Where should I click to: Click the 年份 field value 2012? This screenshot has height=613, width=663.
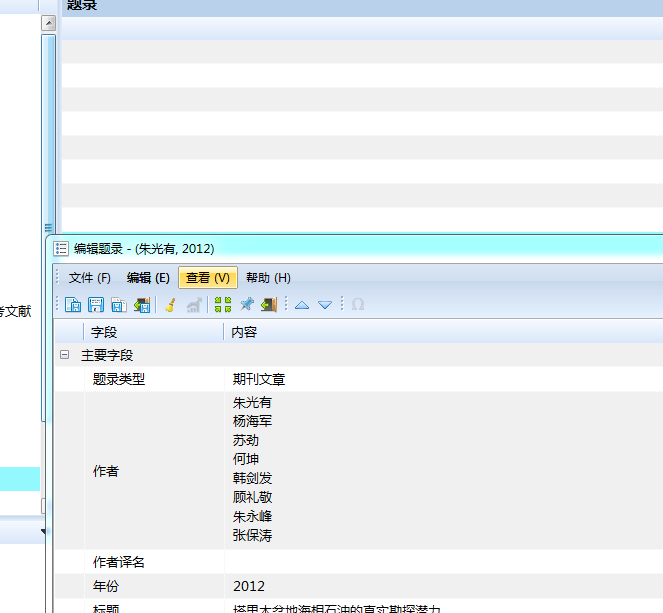[x=249, y=586]
